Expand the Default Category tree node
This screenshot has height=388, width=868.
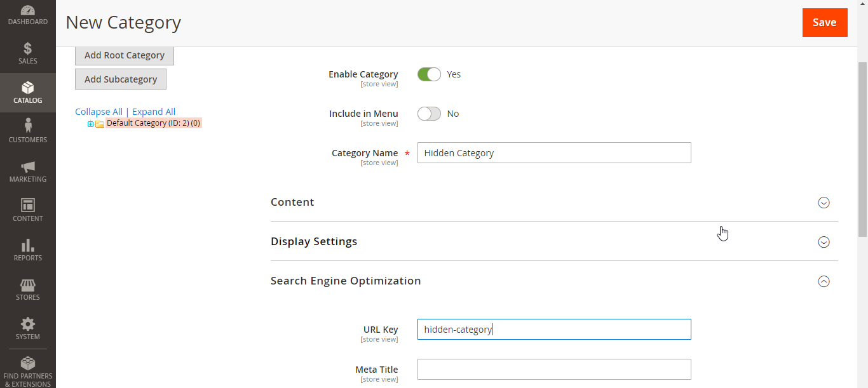[x=90, y=124]
